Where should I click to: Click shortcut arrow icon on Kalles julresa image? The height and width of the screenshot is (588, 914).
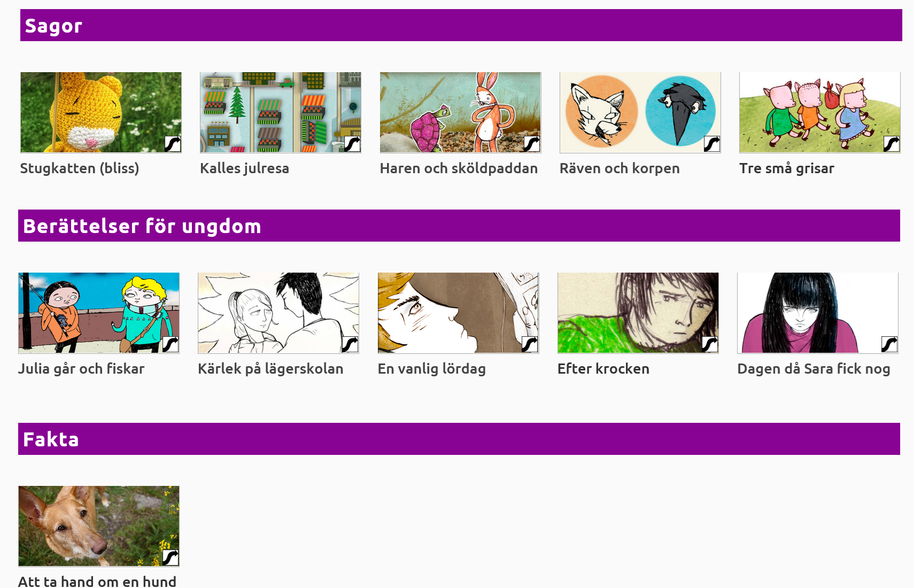tap(352, 144)
